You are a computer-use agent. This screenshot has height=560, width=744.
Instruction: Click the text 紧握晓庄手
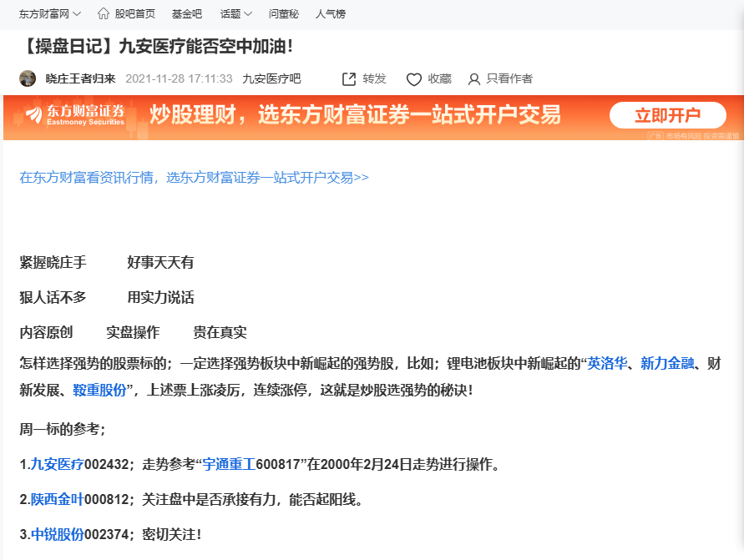(53, 262)
